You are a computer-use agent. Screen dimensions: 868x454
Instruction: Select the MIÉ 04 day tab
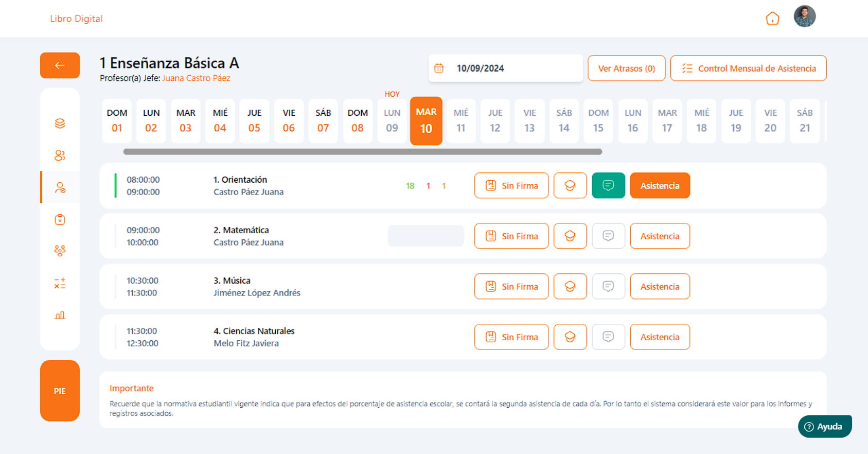[220, 120]
